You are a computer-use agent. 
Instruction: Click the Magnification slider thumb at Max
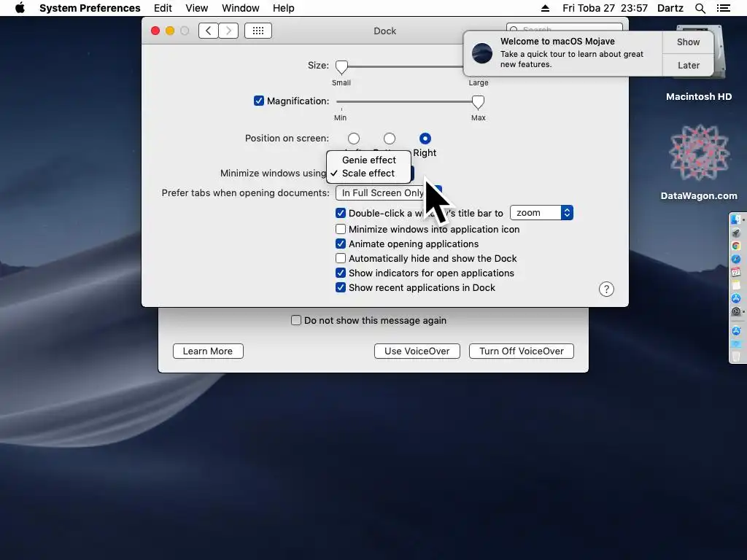coord(478,102)
